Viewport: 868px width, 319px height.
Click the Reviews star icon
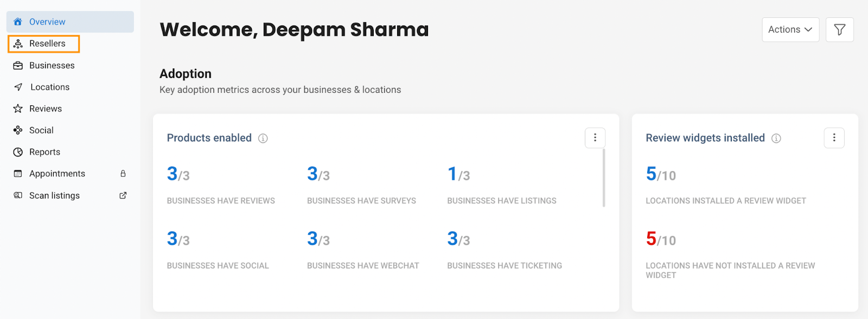point(18,109)
